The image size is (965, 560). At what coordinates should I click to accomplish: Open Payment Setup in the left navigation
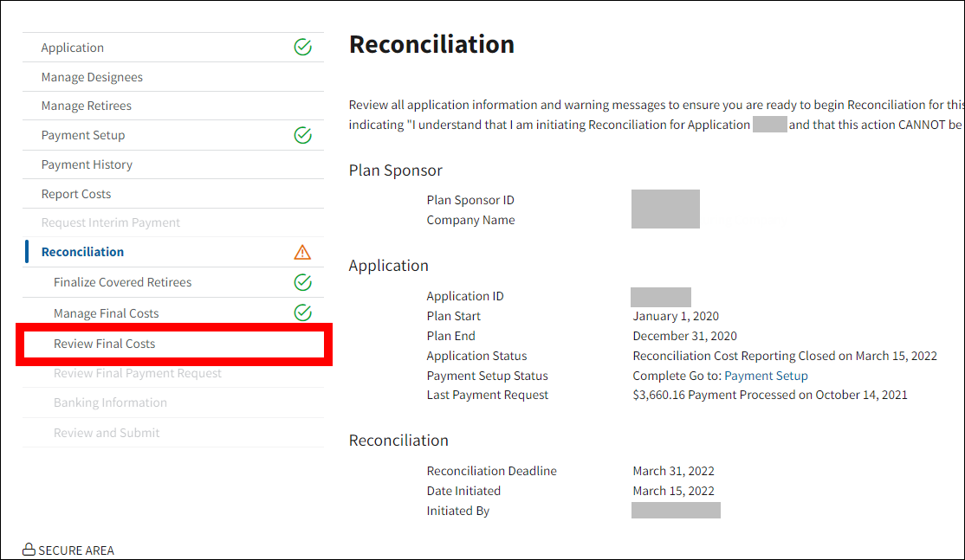point(83,135)
